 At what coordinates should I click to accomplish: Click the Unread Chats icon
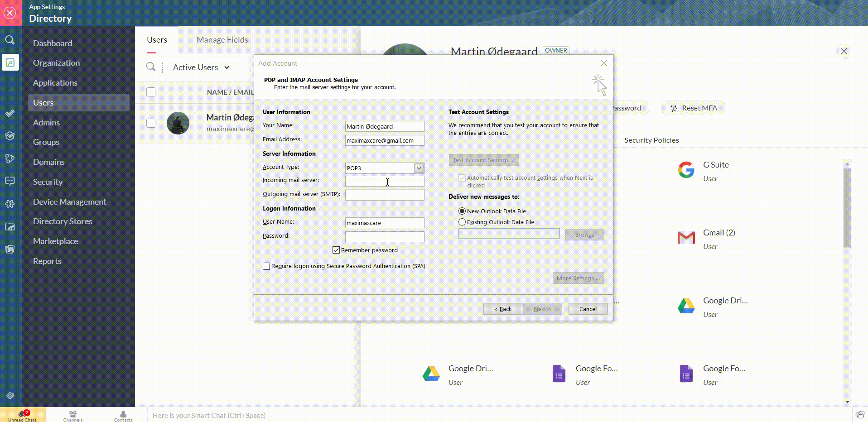click(22, 414)
